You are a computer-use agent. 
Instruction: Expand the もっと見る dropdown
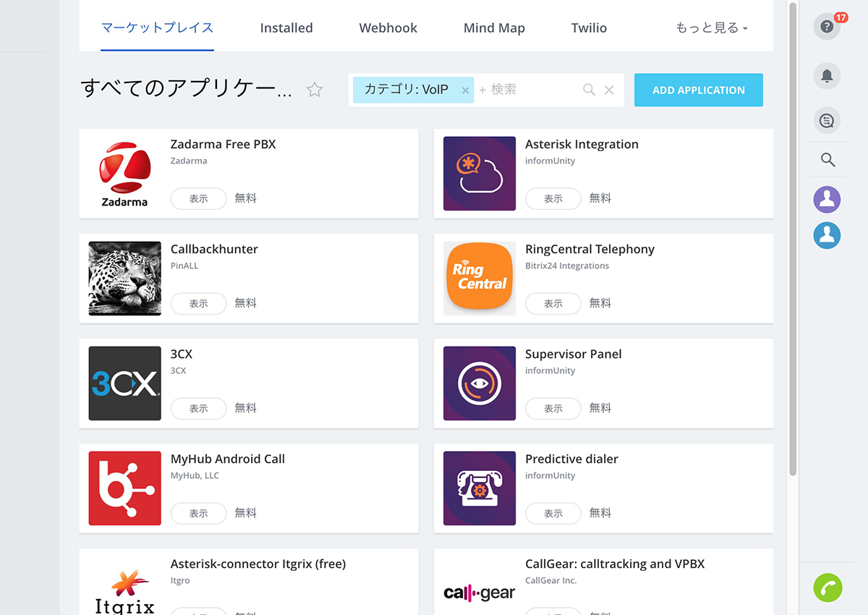711,27
